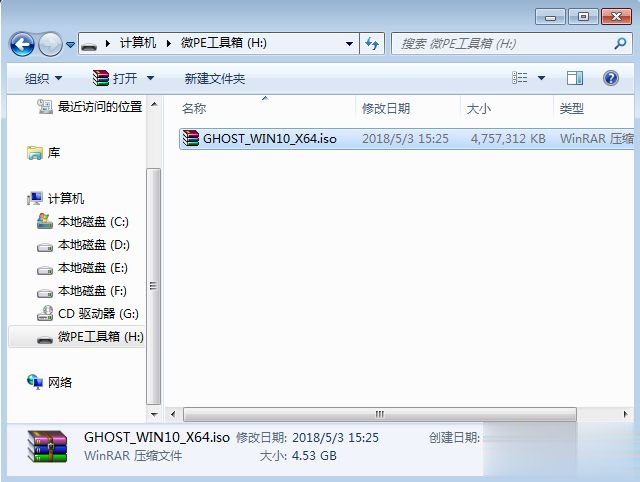Screen dimensions: 640x482
Task: Click the WinRAR icon beside 打开
Action: [x=100, y=78]
